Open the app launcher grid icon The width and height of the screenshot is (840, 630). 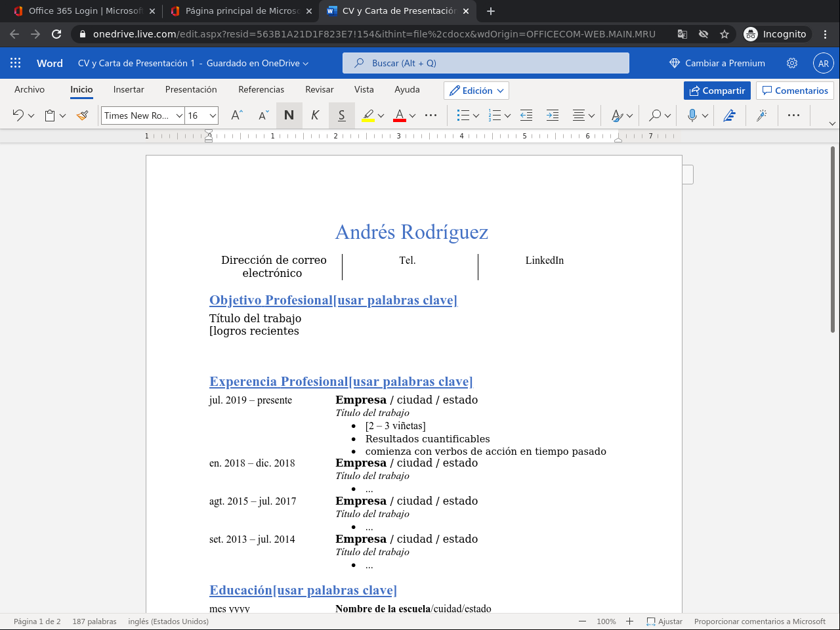point(16,63)
